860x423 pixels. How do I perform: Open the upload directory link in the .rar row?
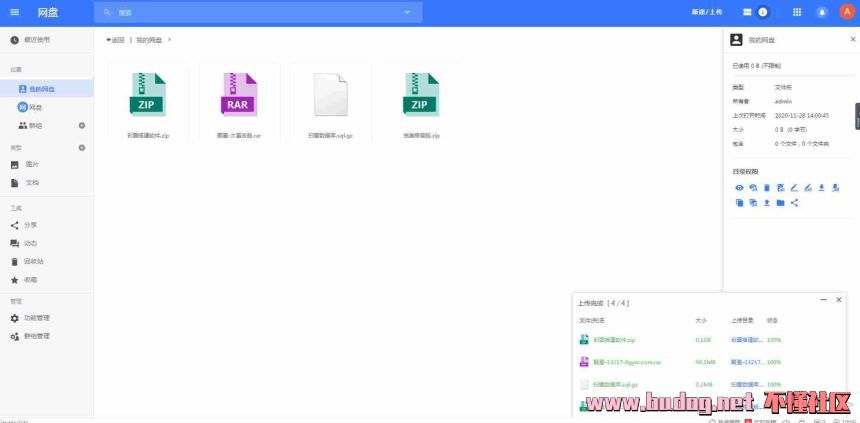point(748,362)
